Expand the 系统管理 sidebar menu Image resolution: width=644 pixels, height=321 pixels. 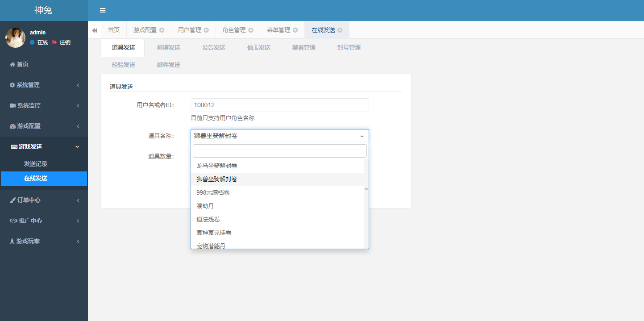[x=44, y=85]
